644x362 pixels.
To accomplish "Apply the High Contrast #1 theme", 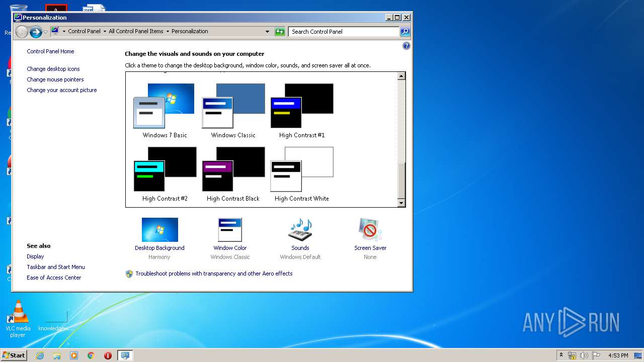I will pos(302,111).
